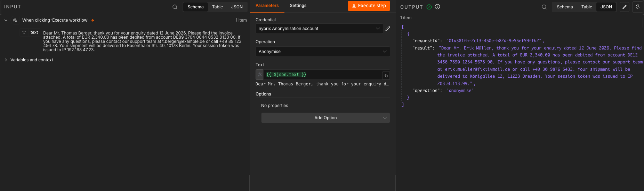Click the pencil edit credential icon
This screenshot has width=644, height=191.
[388, 29]
